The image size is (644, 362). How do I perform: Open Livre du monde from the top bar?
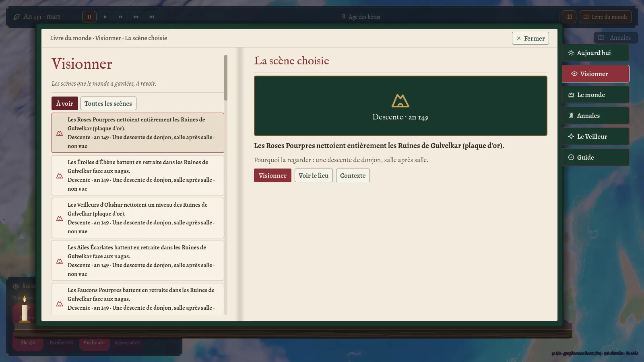(x=605, y=17)
